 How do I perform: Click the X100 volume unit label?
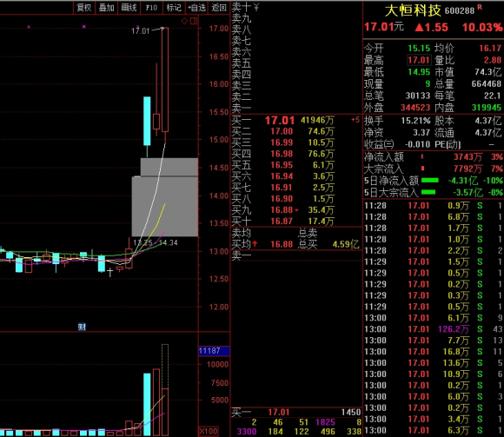[209, 431]
